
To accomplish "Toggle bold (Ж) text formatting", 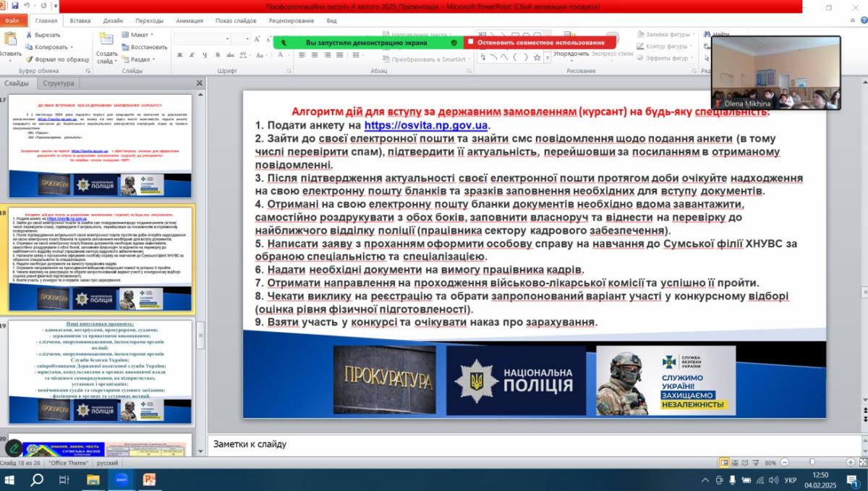I will tap(180, 55).
